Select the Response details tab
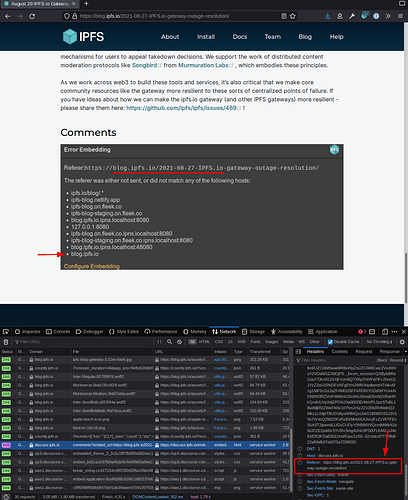Screen dimensions: 408x500 389,352
